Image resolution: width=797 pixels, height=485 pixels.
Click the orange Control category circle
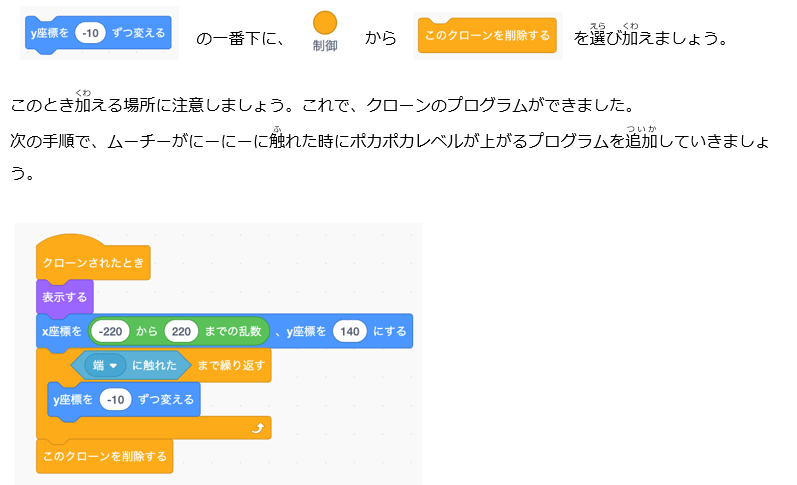(x=325, y=23)
